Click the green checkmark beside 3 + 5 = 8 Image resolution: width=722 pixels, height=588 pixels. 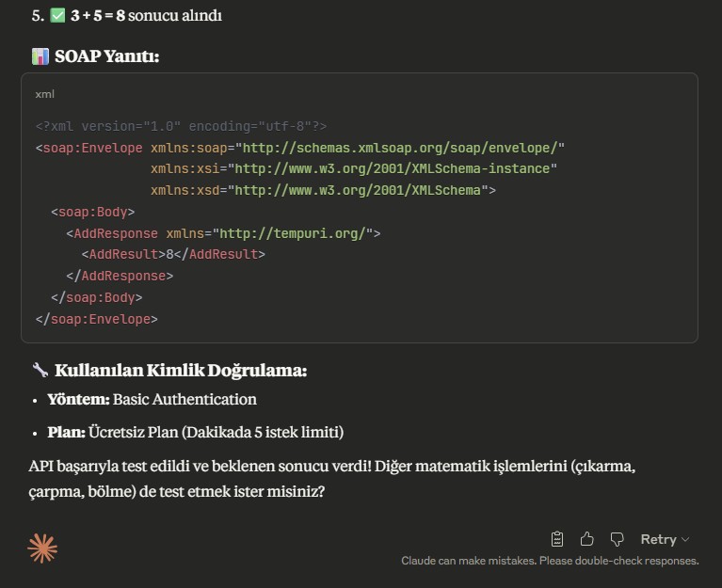click(x=57, y=16)
